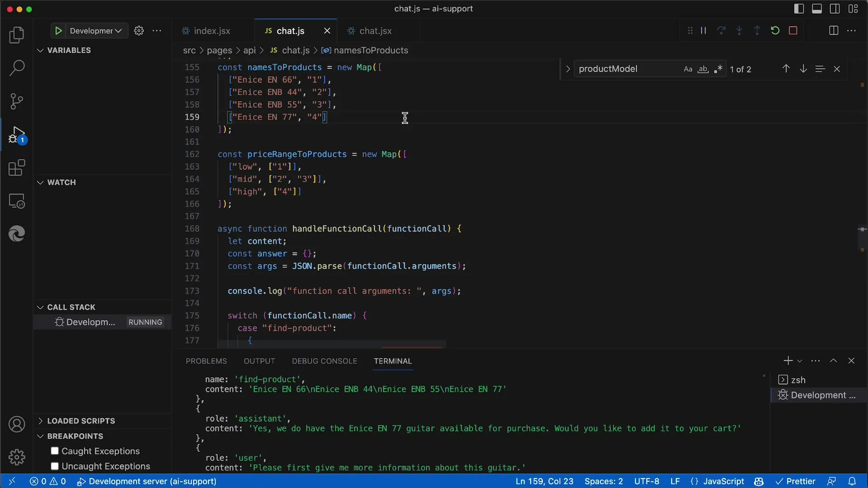Enable Caught Exceptions breakpoint
This screenshot has width=868, height=488.
point(55,451)
